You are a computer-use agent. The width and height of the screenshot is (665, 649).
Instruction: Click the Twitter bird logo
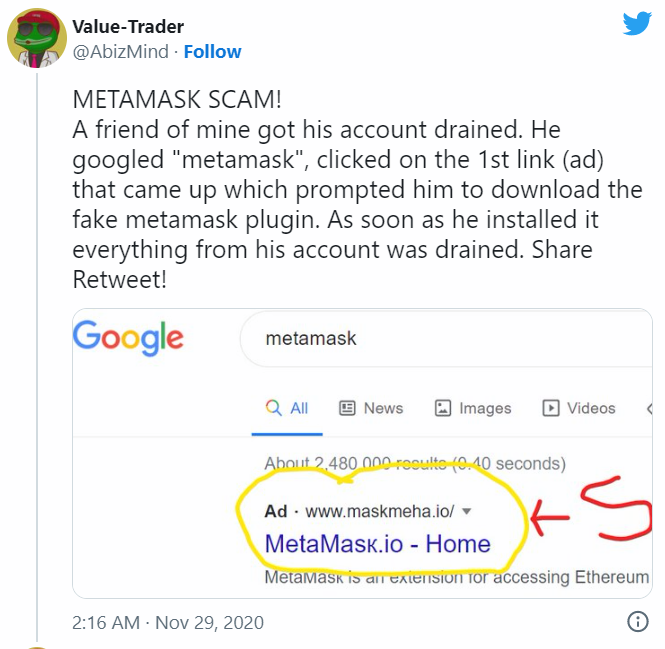(x=637, y=24)
